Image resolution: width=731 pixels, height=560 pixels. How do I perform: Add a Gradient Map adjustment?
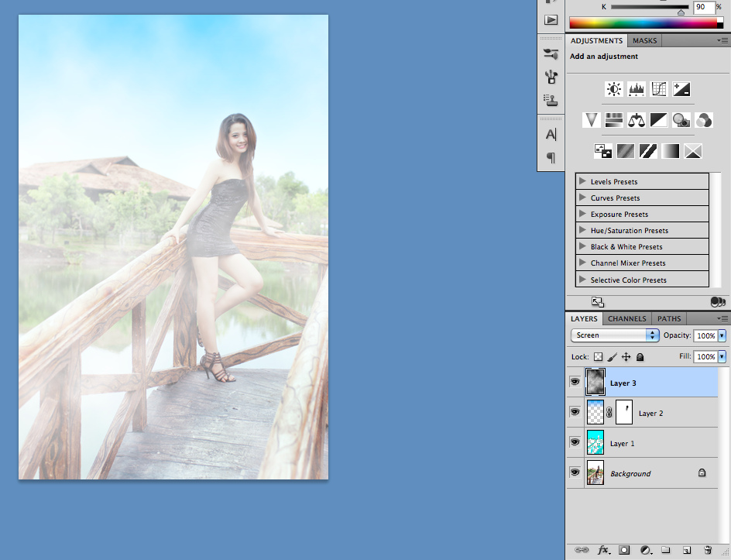[x=670, y=151]
